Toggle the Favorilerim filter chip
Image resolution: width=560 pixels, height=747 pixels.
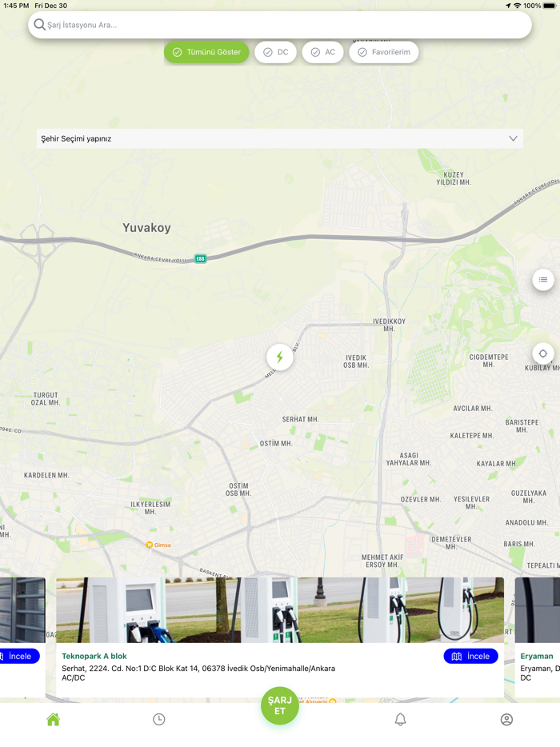click(384, 52)
